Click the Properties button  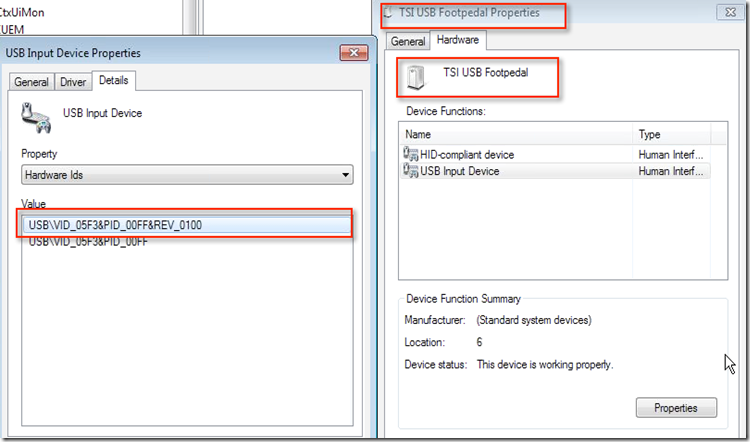(676, 408)
